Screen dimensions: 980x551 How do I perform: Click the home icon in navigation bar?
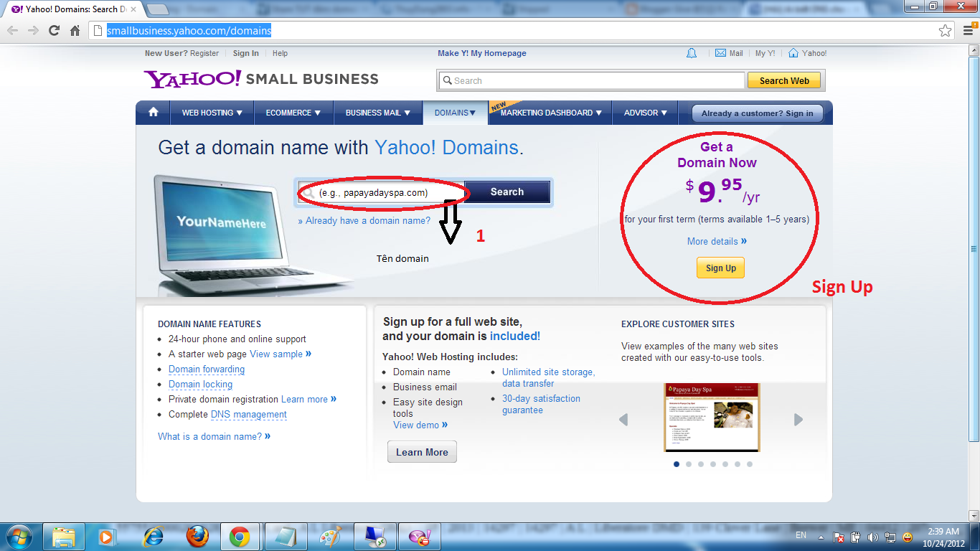153,113
